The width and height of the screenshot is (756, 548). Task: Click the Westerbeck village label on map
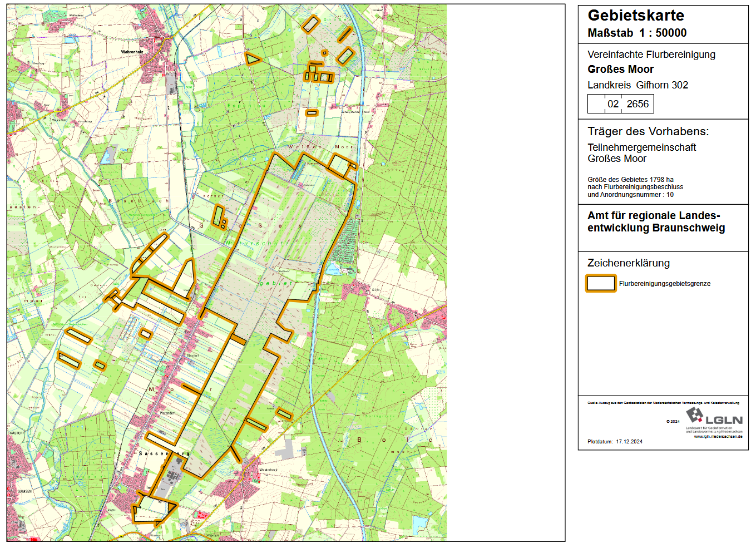point(268,470)
